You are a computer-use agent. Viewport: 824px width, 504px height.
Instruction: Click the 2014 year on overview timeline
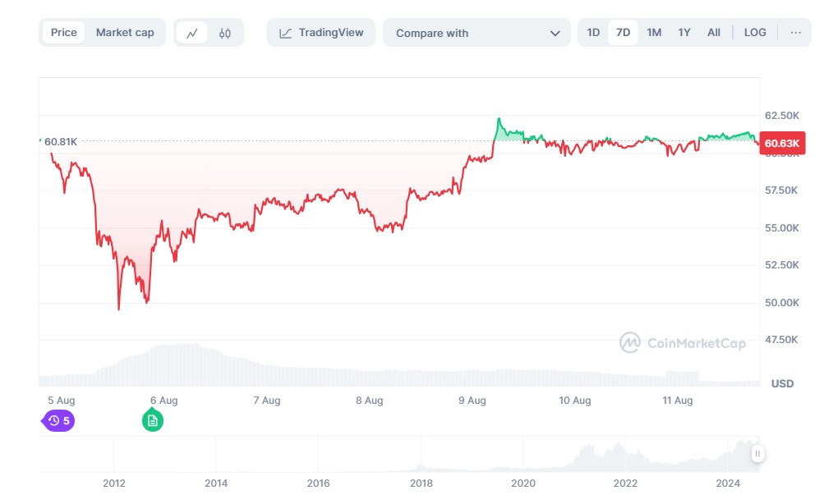point(216,483)
